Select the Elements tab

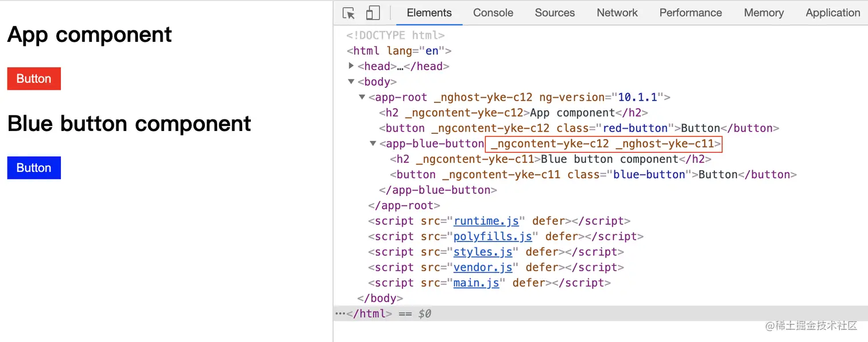click(429, 13)
